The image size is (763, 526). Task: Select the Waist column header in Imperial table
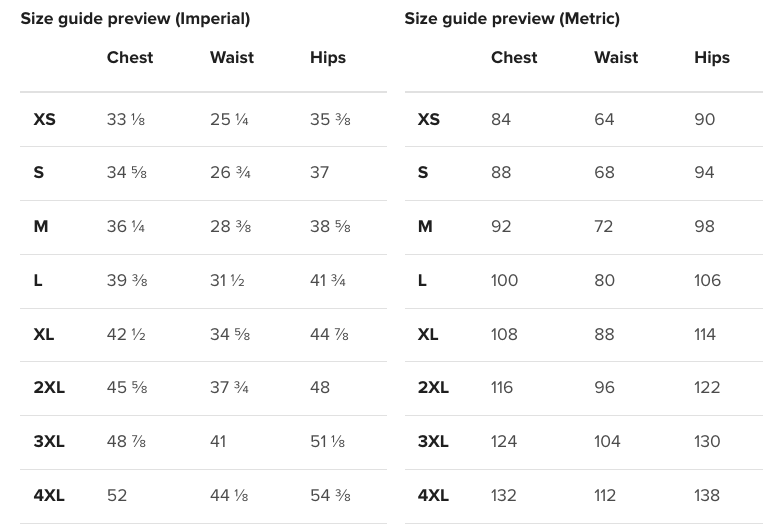(x=232, y=57)
